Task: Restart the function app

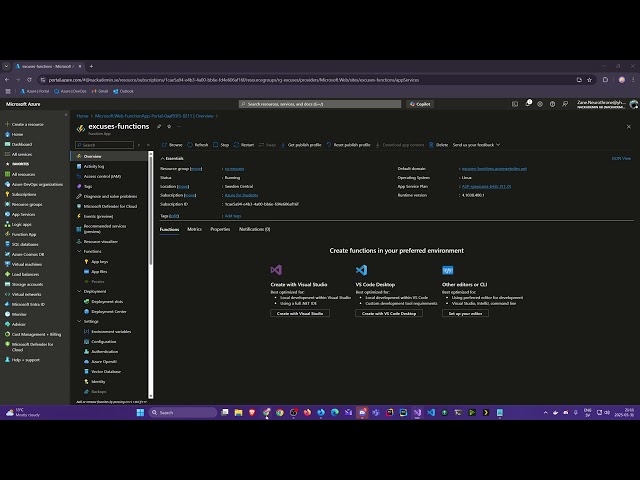Action: [x=244, y=145]
